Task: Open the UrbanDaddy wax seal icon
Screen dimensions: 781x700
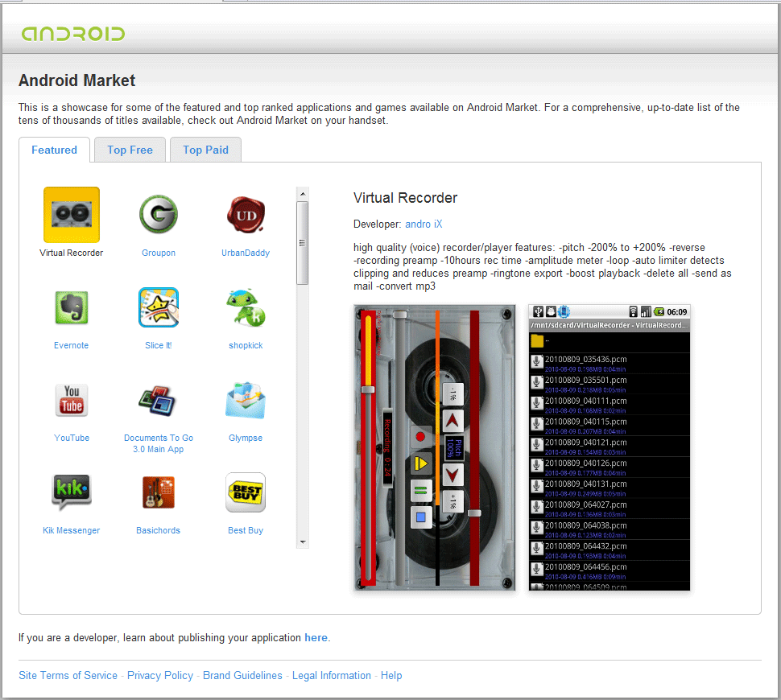Action: coord(246,215)
